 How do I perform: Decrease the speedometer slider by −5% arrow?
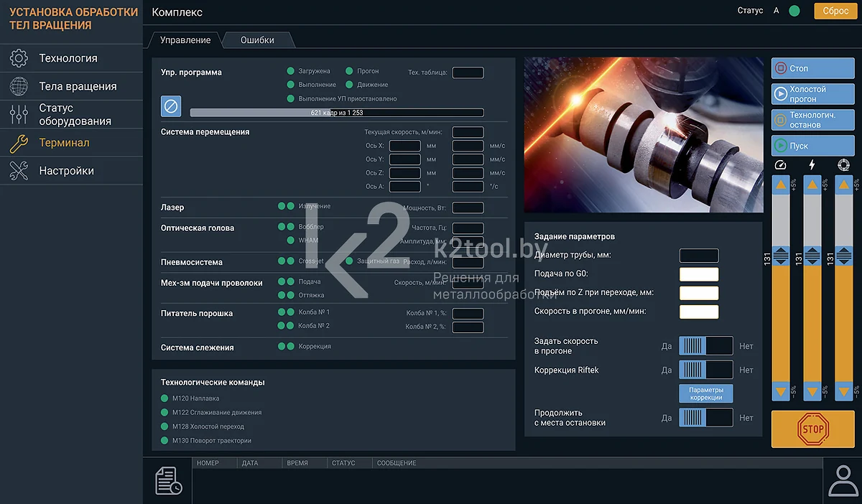click(781, 392)
